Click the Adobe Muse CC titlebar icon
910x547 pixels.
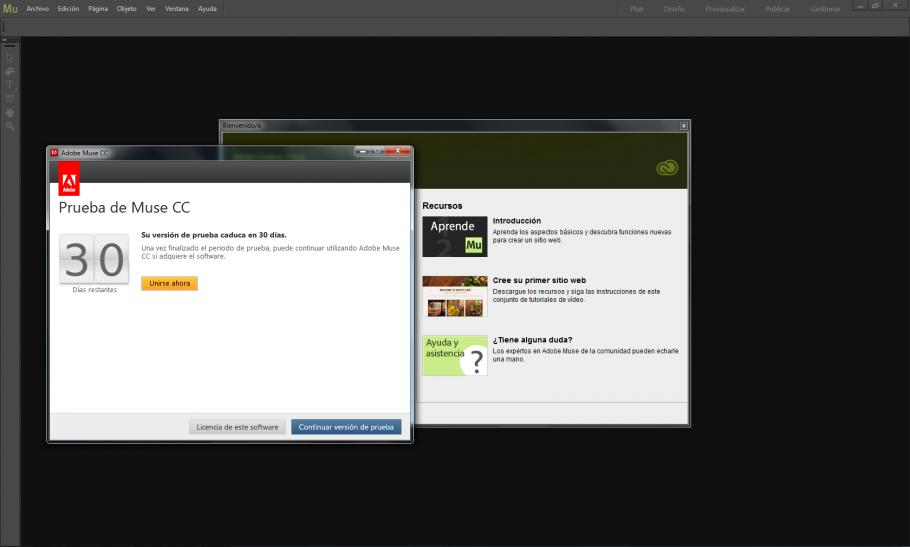tap(54, 153)
